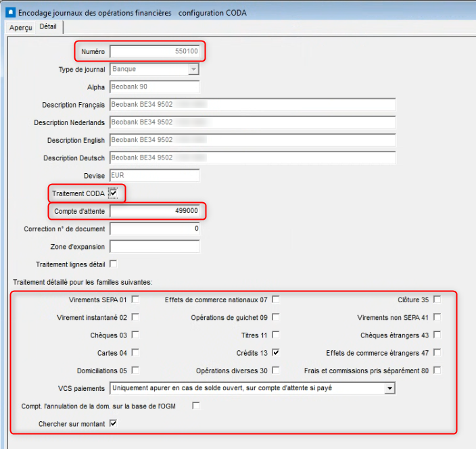Screen dimensions: 476x449
Task: Select the Détail tab
Action: click(x=48, y=27)
